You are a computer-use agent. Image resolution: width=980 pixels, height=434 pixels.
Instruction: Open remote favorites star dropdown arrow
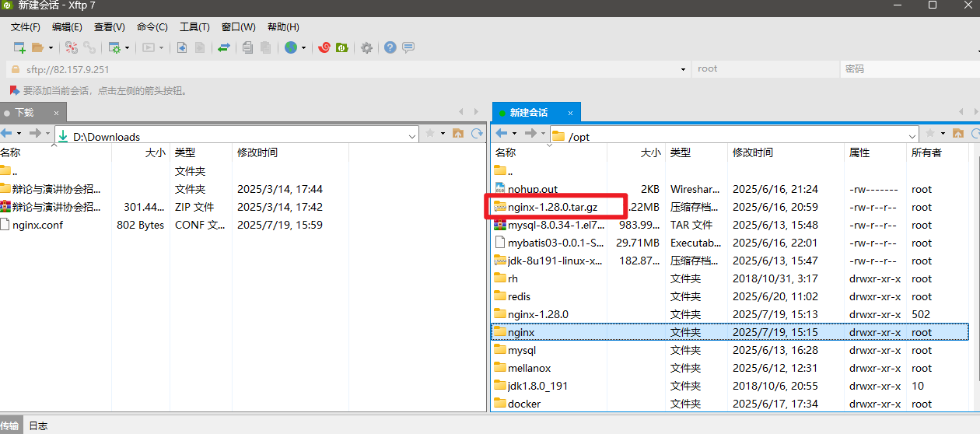point(943,134)
